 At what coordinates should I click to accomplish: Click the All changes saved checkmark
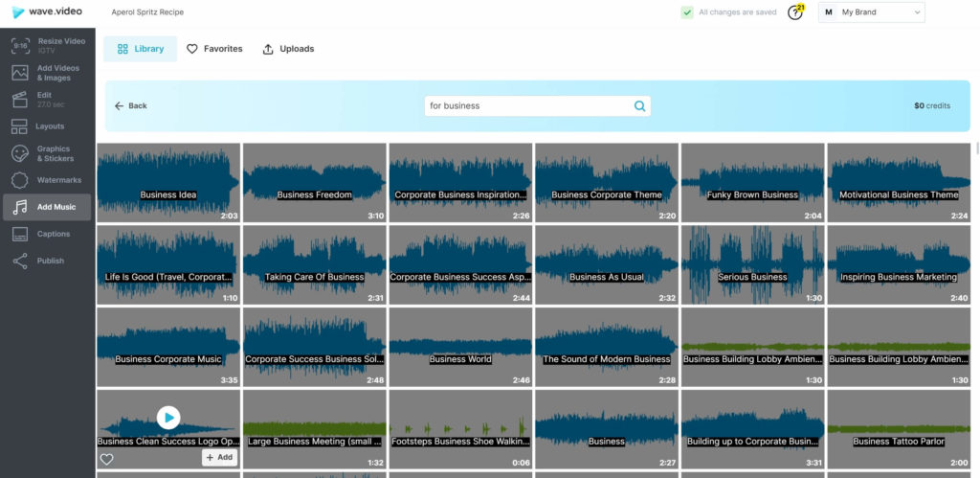[x=687, y=11]
